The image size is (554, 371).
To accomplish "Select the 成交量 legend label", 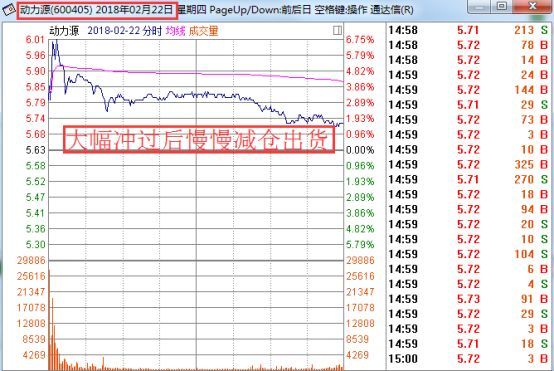I will 203,31.
